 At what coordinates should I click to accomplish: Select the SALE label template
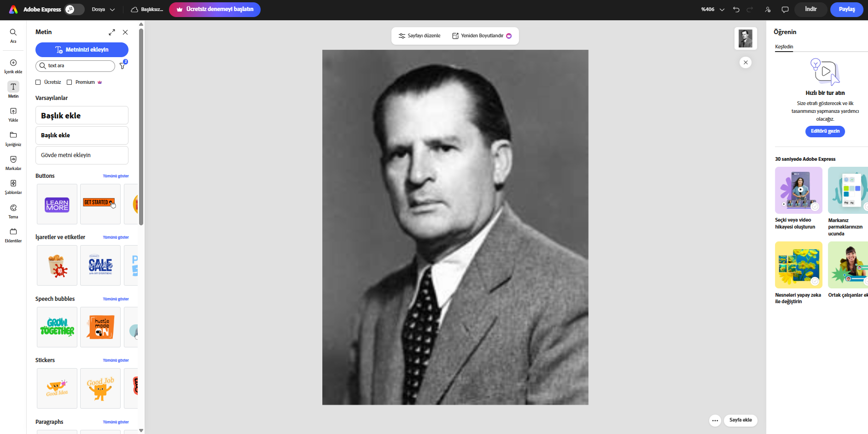coord(100,265)
